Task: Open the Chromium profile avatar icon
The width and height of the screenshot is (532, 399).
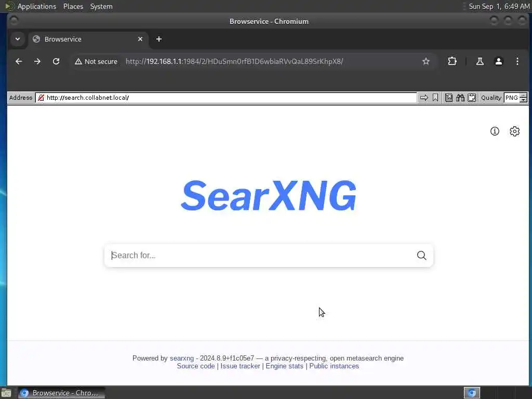Action: [498, 61]
